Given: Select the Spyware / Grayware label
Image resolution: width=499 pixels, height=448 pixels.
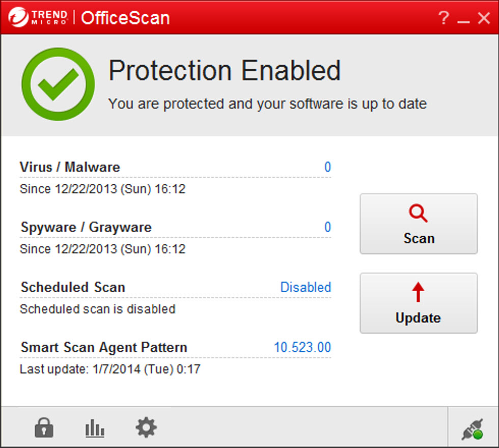Looking at the screenshot, I should [x=86, y=227].
